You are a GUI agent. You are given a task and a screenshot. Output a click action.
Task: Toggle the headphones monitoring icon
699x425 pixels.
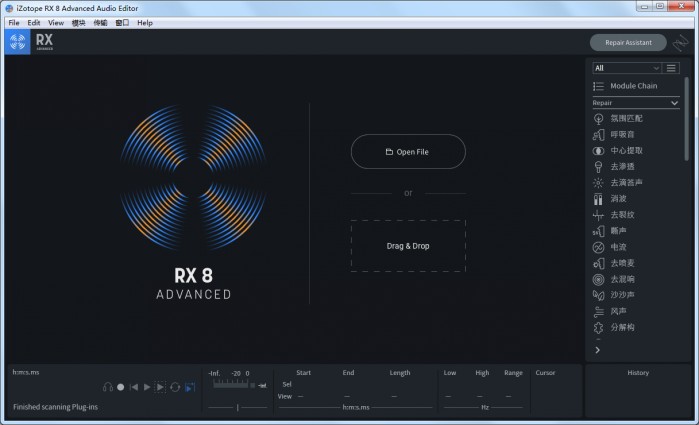coord(107,387)
